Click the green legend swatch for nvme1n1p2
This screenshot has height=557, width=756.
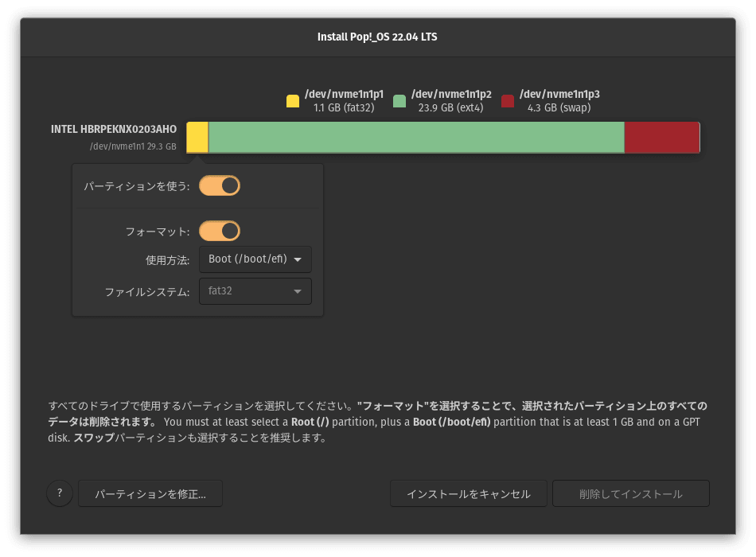coord(399,101)
